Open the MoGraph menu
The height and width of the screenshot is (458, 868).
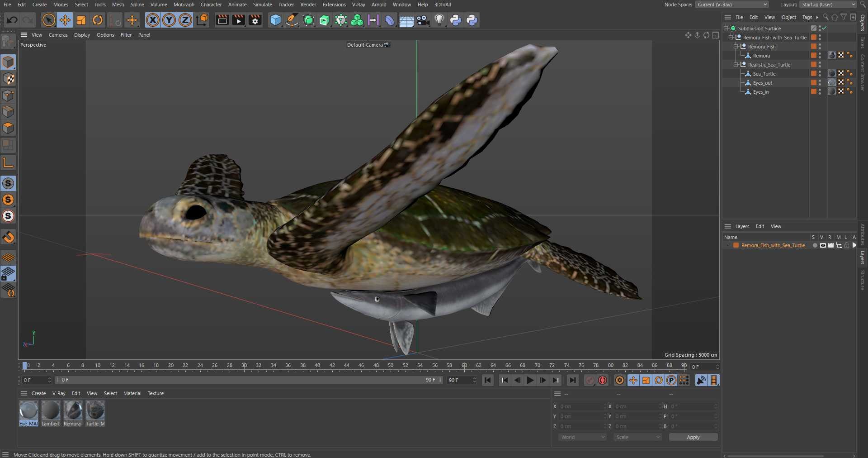[x=184, y=5]
